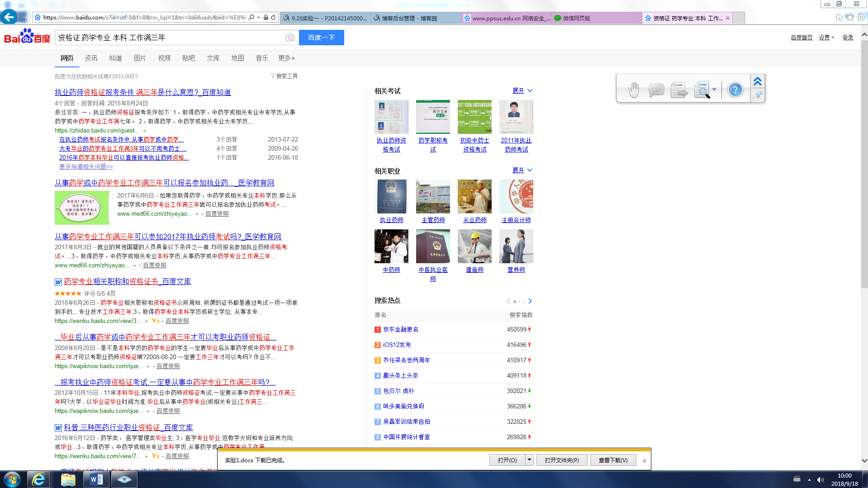Open the browser home icon

coord(839,17)
